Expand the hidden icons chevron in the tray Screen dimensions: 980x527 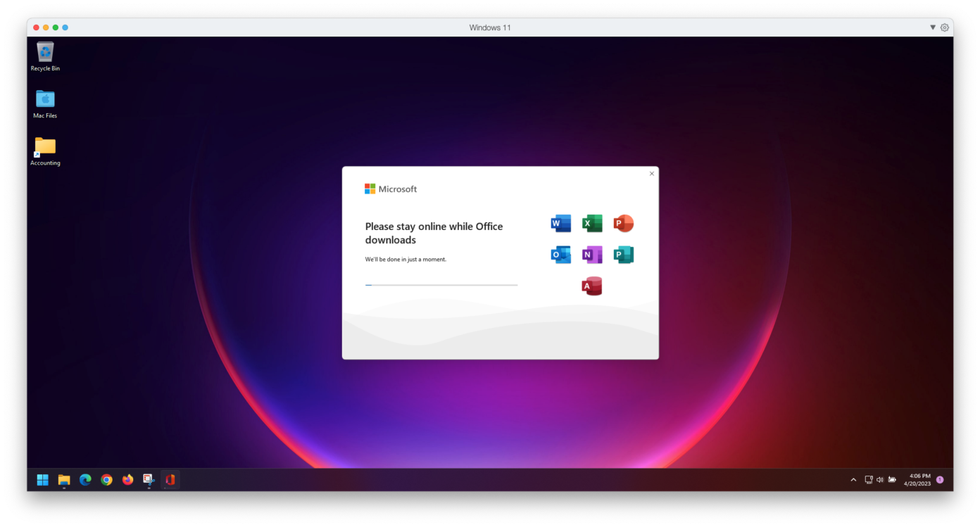click(853, 479)
